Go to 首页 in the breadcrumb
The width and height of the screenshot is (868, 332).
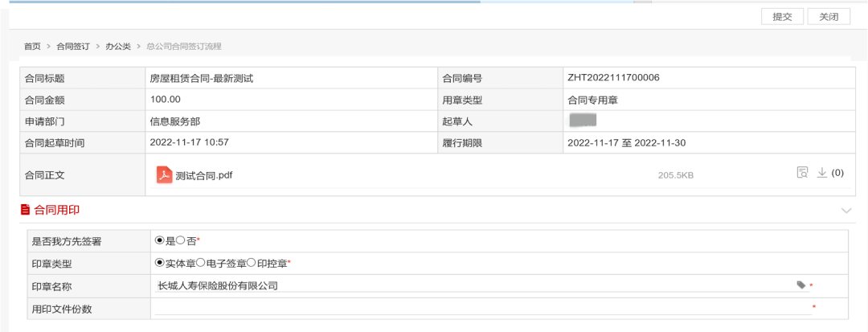tap(32, 47)
